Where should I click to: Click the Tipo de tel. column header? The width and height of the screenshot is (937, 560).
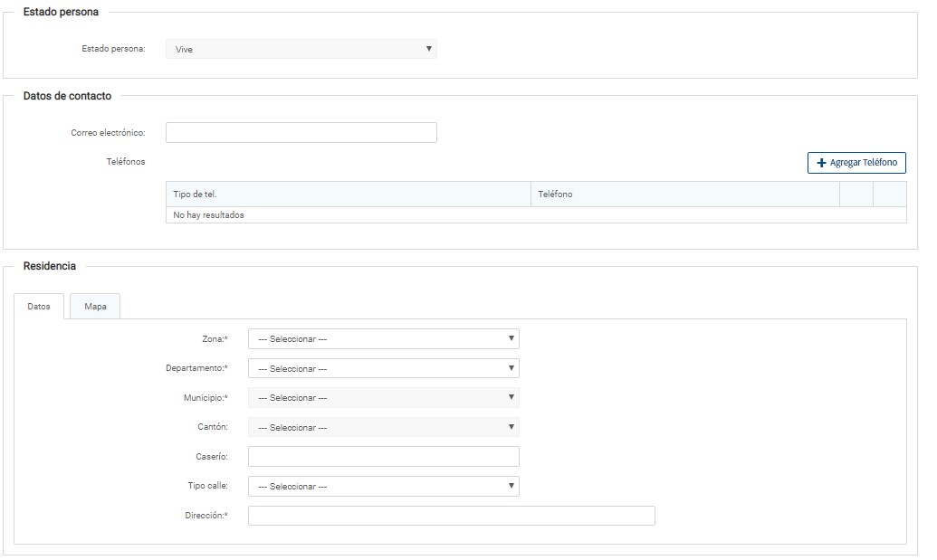pos(348,195)
